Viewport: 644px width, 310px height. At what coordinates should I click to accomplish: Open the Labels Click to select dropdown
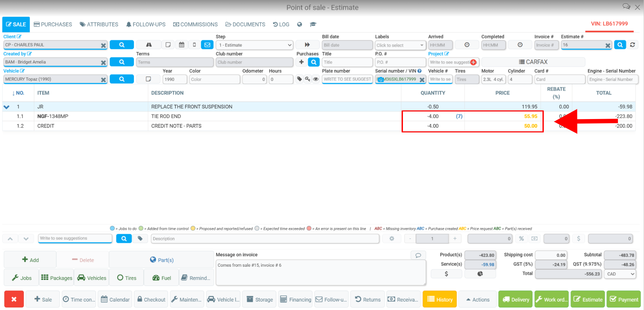point(400,45)
